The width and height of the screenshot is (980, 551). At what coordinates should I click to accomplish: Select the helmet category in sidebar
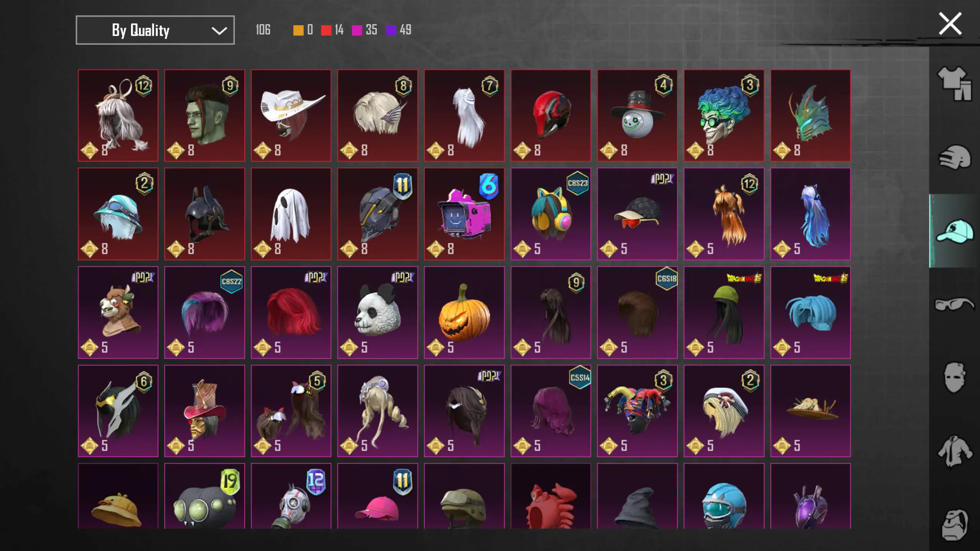click(954, 157)
